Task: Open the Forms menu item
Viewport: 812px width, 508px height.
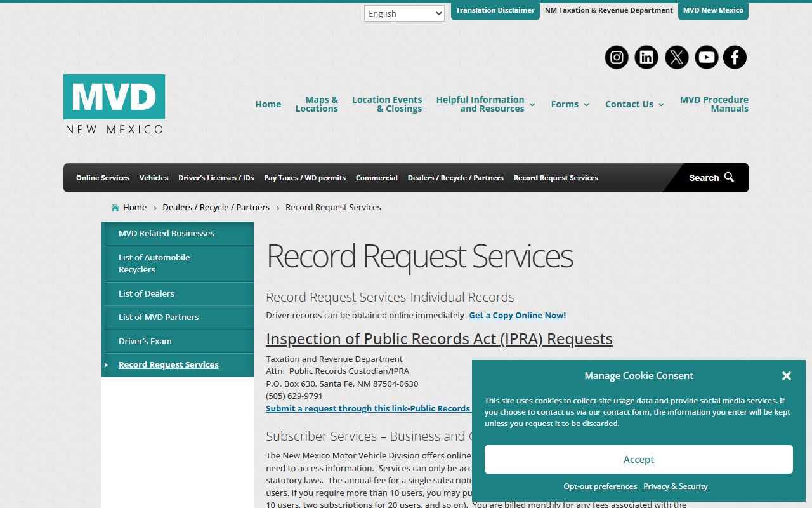Action: 565,104
